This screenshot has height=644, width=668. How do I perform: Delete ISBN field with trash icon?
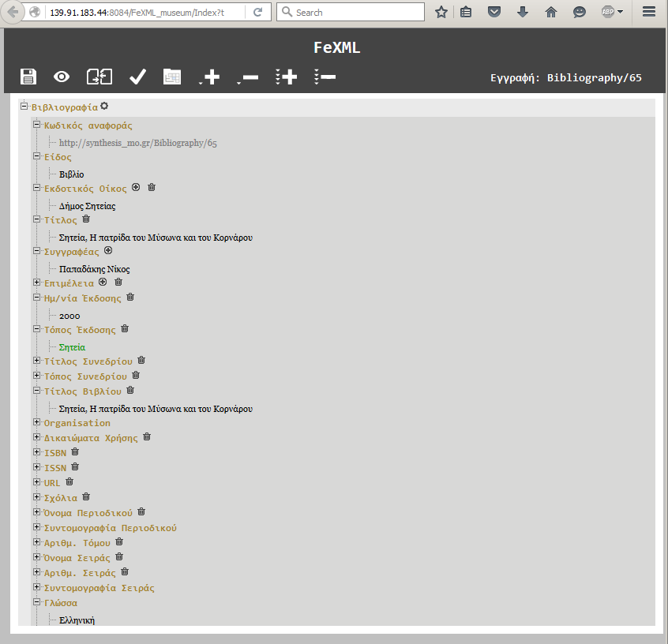click(75, 451)
